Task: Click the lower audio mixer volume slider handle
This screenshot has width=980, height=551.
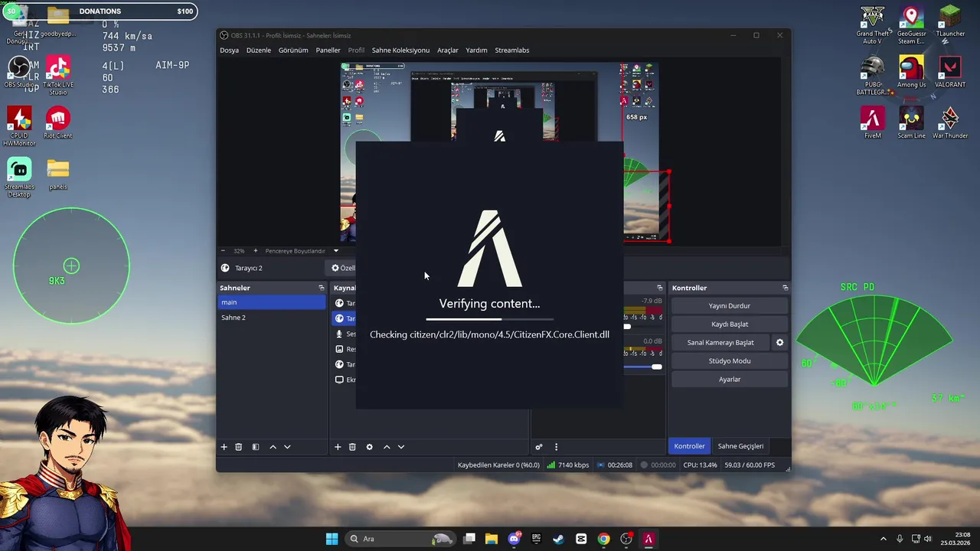Action: point(656,367)
